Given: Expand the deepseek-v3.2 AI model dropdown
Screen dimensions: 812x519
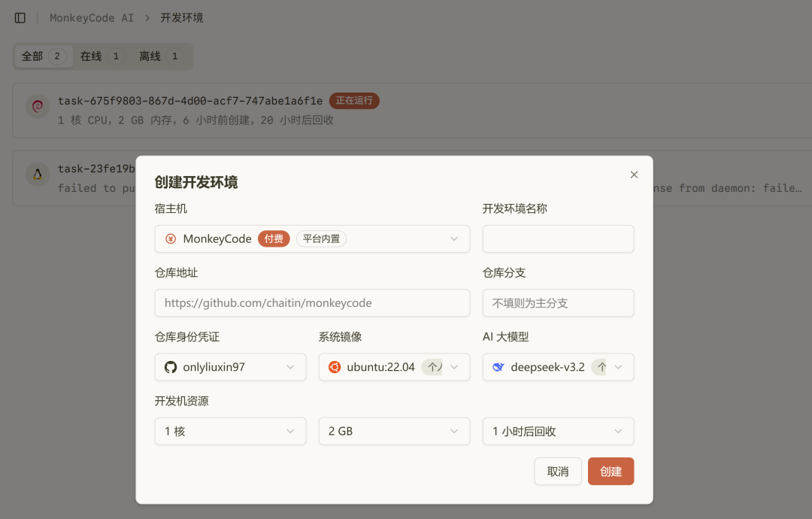Looking at the screenshot, I should pyautogui.click(x=558, y=367).
